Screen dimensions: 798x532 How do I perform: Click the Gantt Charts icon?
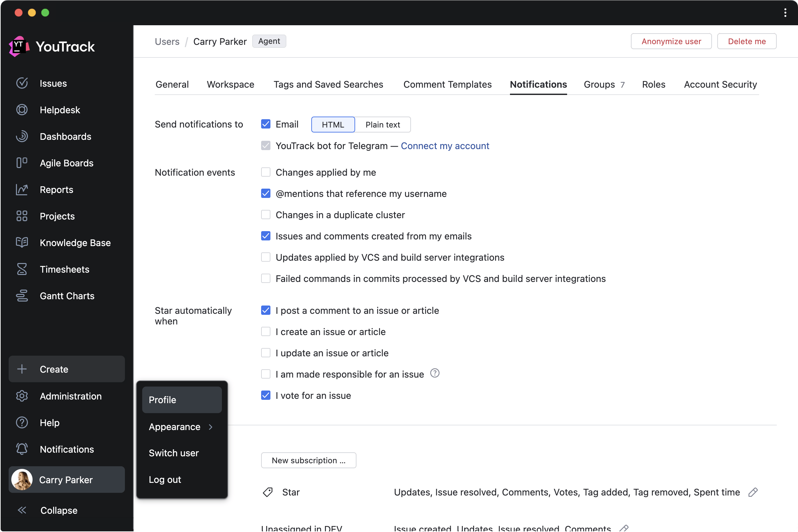point(22,296)
